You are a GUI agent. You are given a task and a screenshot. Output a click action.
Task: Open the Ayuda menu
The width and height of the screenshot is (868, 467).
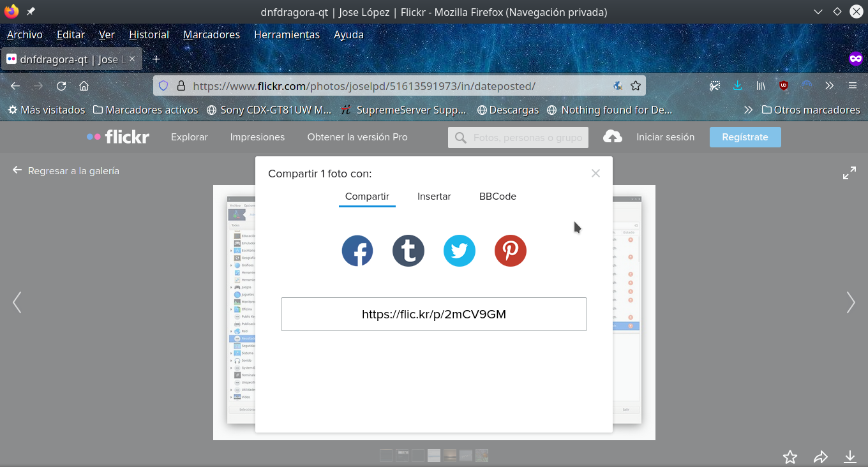(348, 34)
